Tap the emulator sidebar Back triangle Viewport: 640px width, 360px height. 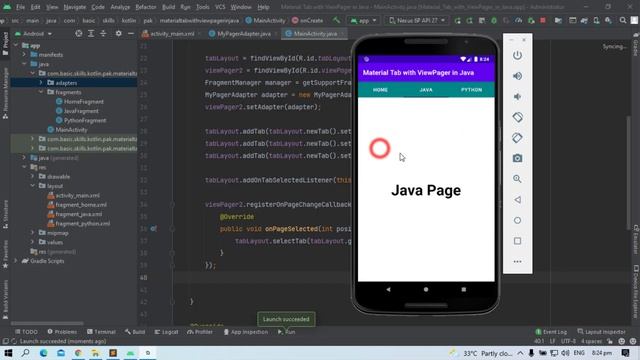tap(517, 200)
